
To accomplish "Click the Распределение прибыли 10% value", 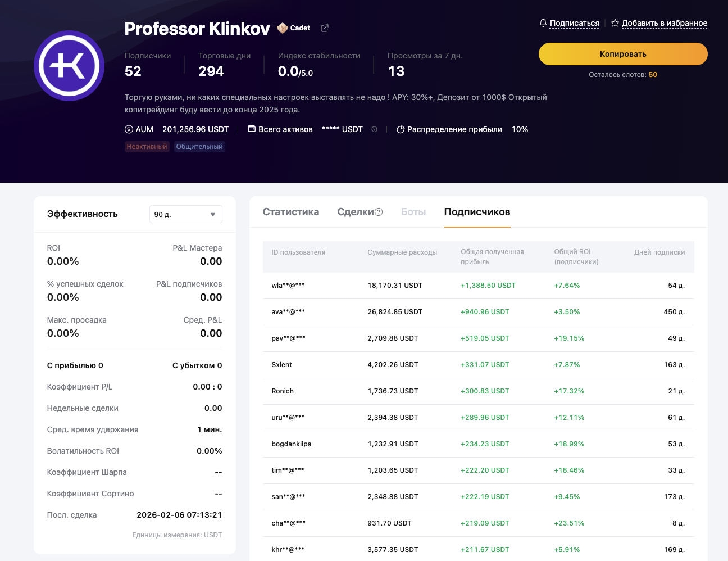I will 520,129.
